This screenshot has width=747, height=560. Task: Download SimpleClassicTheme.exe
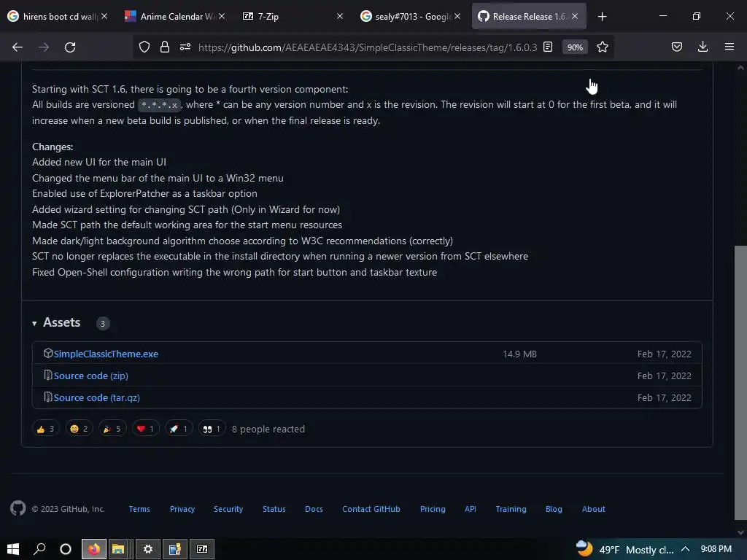[106, 354]
